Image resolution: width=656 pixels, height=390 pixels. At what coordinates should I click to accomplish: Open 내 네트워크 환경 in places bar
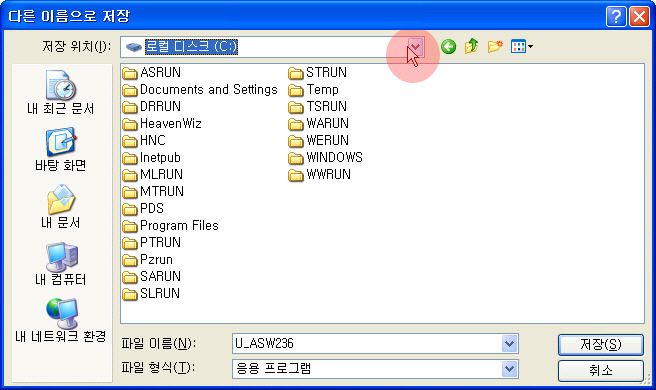(61, 321)
